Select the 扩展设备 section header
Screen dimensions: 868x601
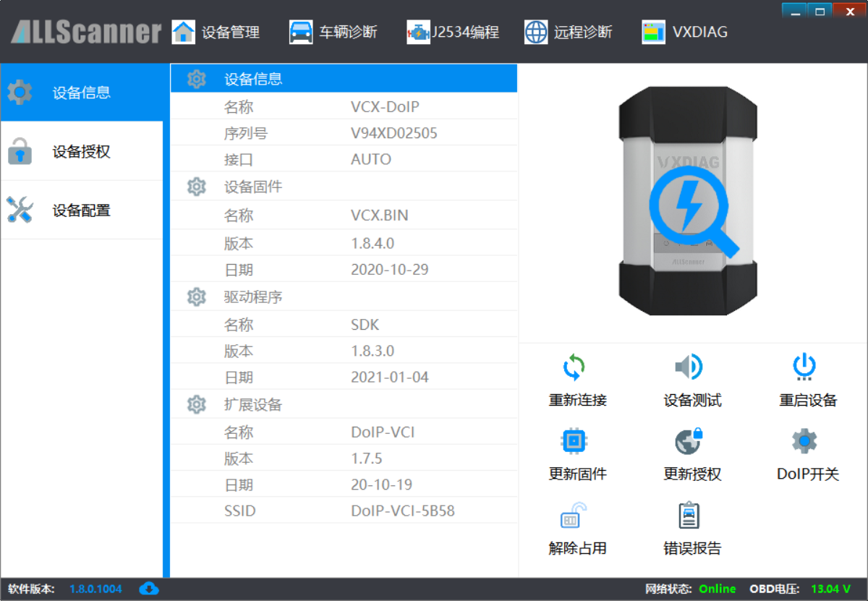pos(344,404)
